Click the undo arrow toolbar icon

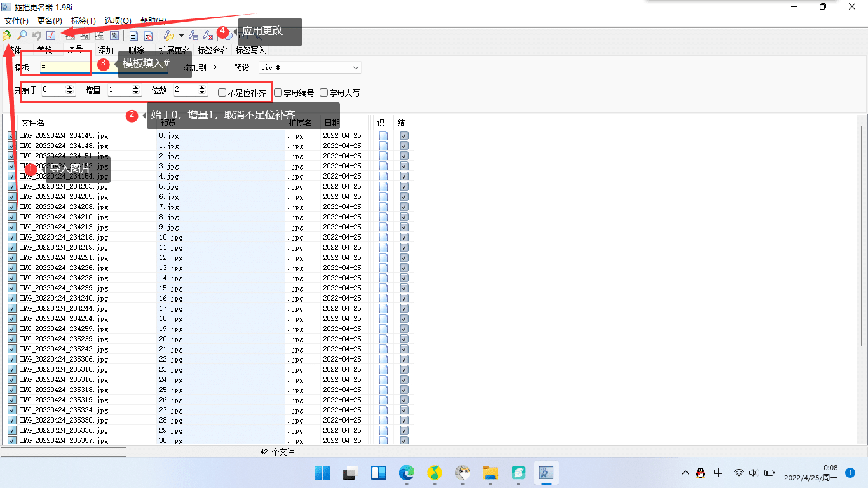36,36
